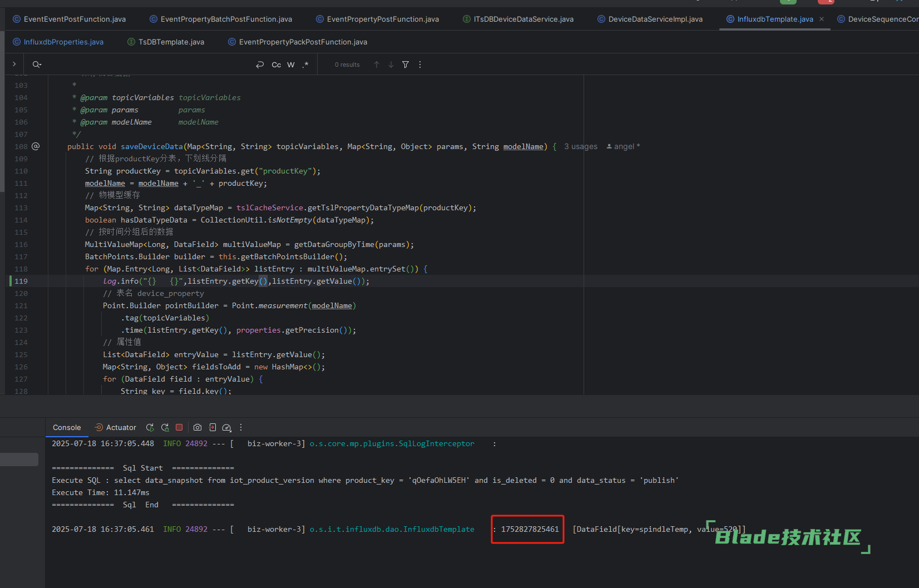Select the InfluxdbTemplate.java tab
919x588 pixels.
[x=770, y=19]
